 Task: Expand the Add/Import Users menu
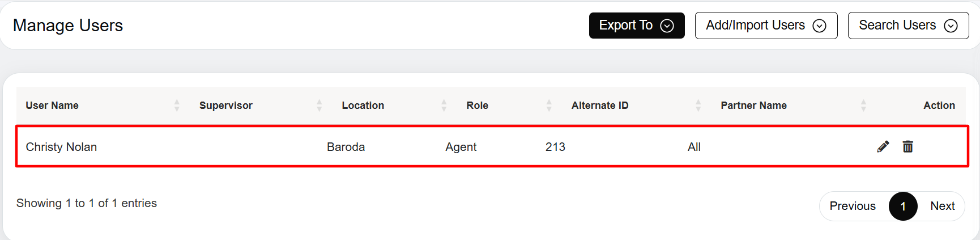[766, 26]
